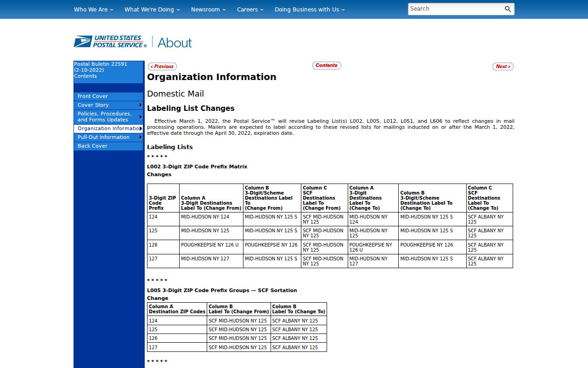Click the About link next to logo

coord(175,43)
